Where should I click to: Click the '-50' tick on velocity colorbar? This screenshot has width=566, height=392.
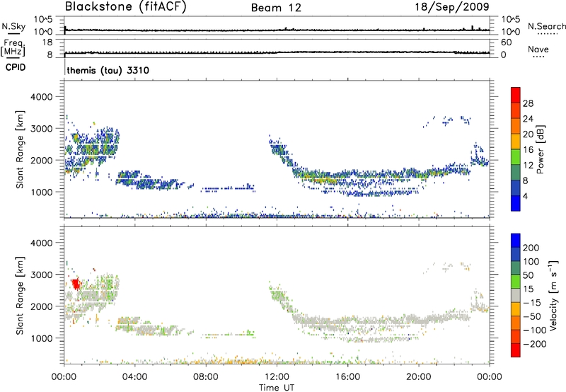click(532, 316)
